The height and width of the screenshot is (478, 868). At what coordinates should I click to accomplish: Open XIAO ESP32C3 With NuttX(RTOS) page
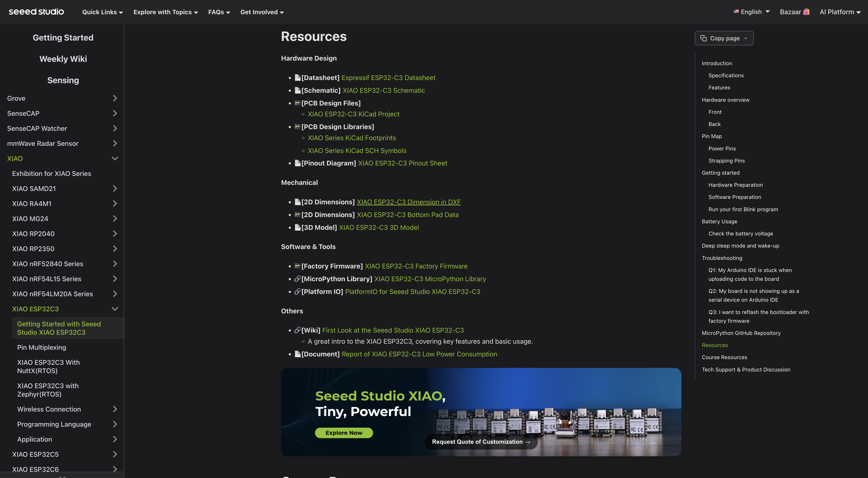(48, 366)
